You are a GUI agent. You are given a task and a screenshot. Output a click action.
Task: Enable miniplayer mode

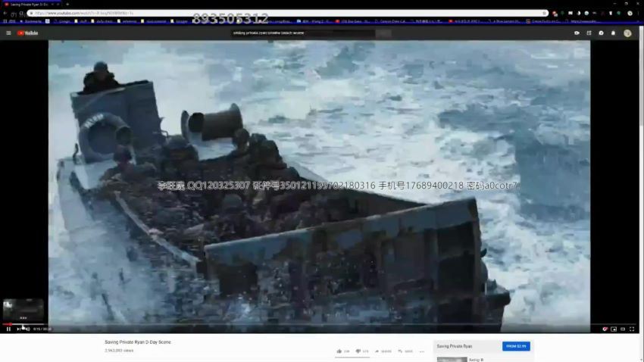[614, 329]
